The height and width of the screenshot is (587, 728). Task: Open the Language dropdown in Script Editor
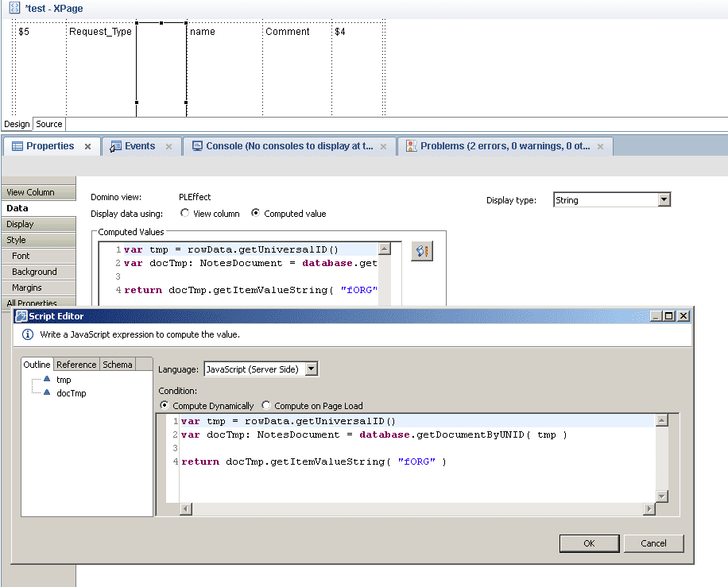[x=312, y=369]
